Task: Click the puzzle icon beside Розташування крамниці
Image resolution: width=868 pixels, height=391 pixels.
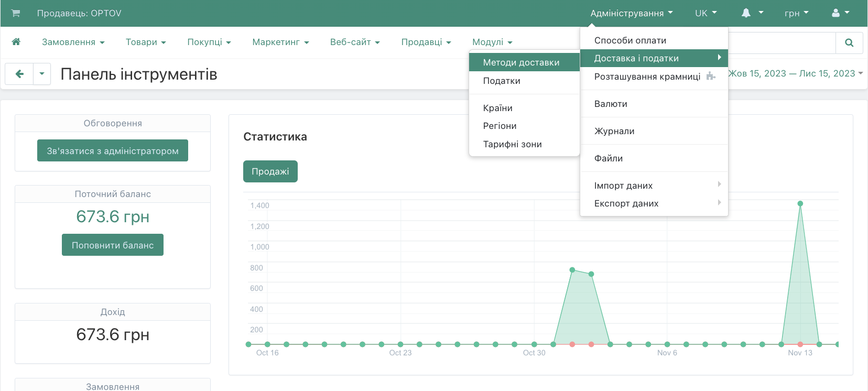Action: (711, 77)
